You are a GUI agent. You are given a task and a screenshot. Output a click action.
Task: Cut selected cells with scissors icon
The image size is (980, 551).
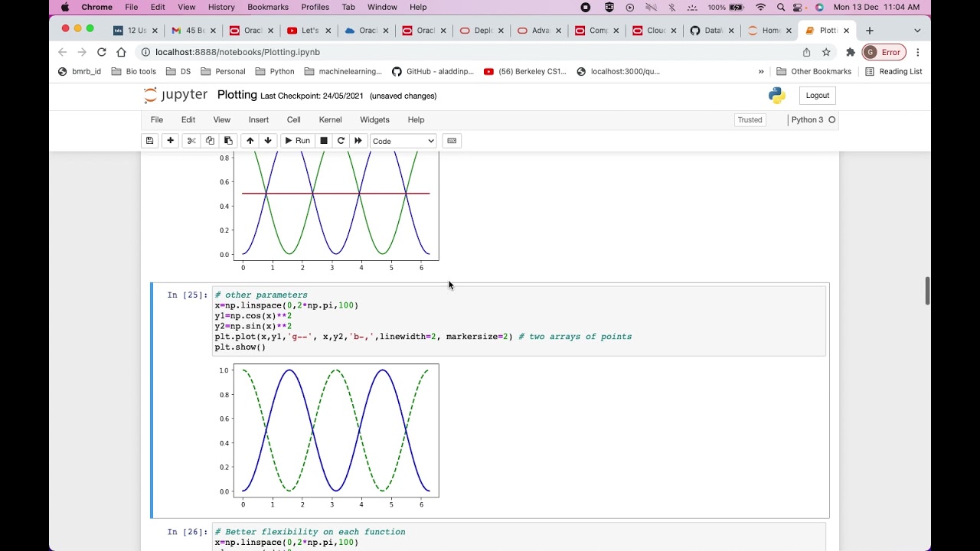191,141
